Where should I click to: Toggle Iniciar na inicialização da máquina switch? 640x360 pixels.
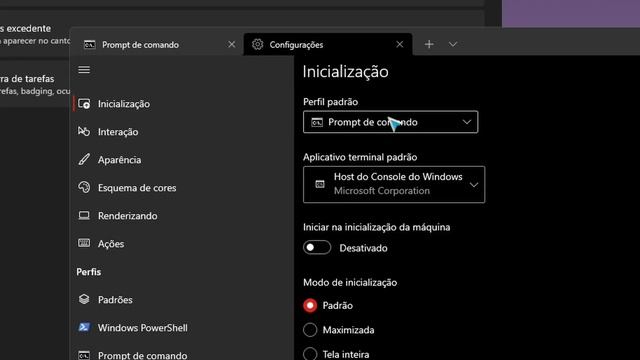(317, 248)
